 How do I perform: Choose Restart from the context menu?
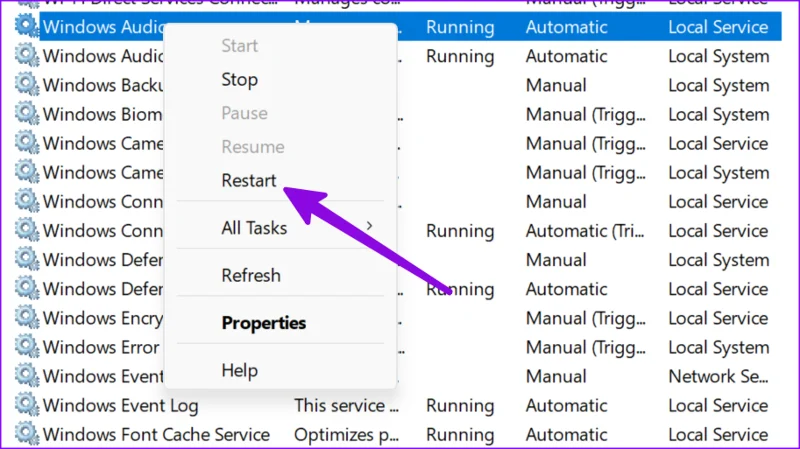[249, 181]
